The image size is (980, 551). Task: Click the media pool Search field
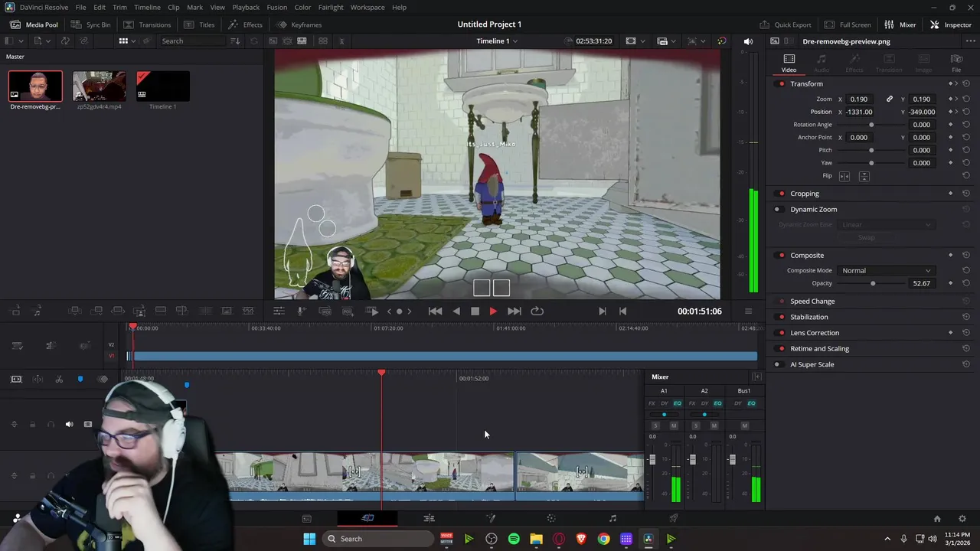tap(193, 41)
